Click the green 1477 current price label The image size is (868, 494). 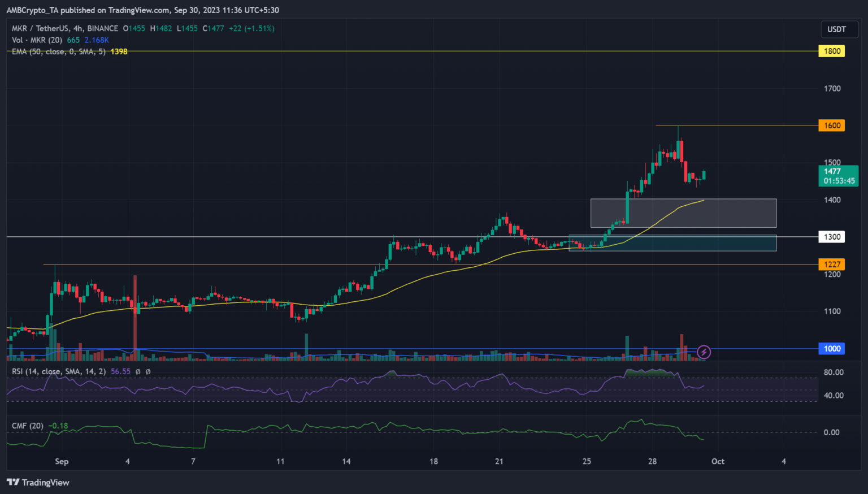pos(838,176)
